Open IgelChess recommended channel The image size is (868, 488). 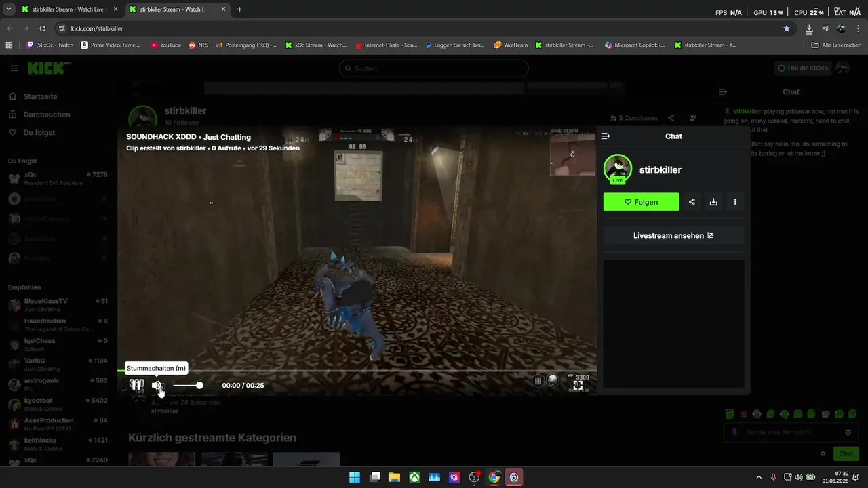tap(58, 344)
